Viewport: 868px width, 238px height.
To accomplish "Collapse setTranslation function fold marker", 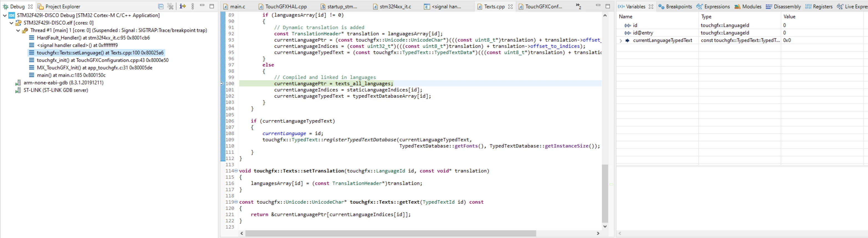I will 236,171.
